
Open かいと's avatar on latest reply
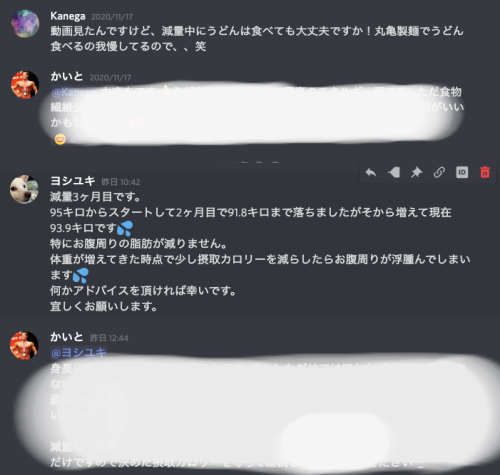24,345
